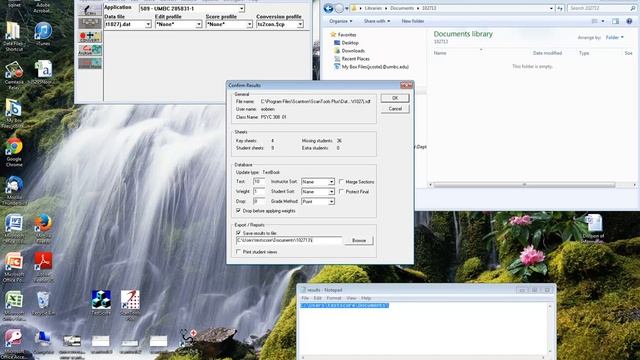
Task: Open the Conversion profile dropdown
Action: click(x=300, y=24)
